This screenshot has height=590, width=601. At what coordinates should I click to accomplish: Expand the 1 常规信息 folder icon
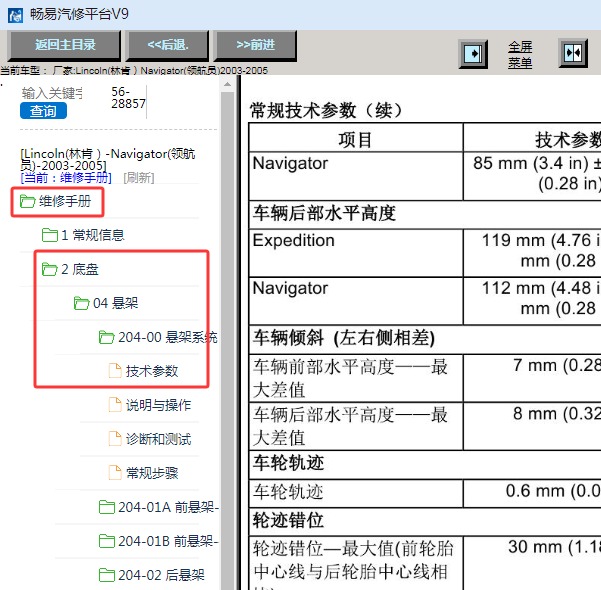click(49, 235)
